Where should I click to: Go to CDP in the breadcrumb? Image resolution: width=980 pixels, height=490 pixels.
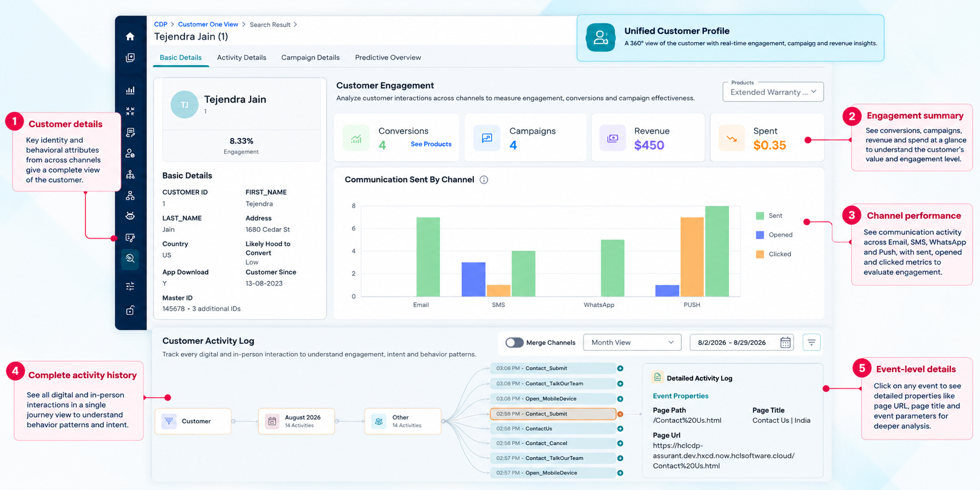(161, 24)
